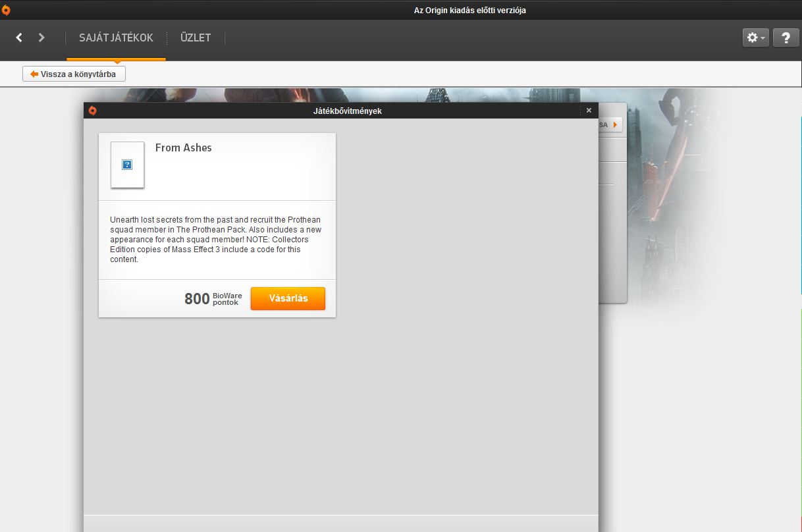This screenshot has width=802, height=532.
Task: Click the From Ashes description text
Action: pos(216,240)
